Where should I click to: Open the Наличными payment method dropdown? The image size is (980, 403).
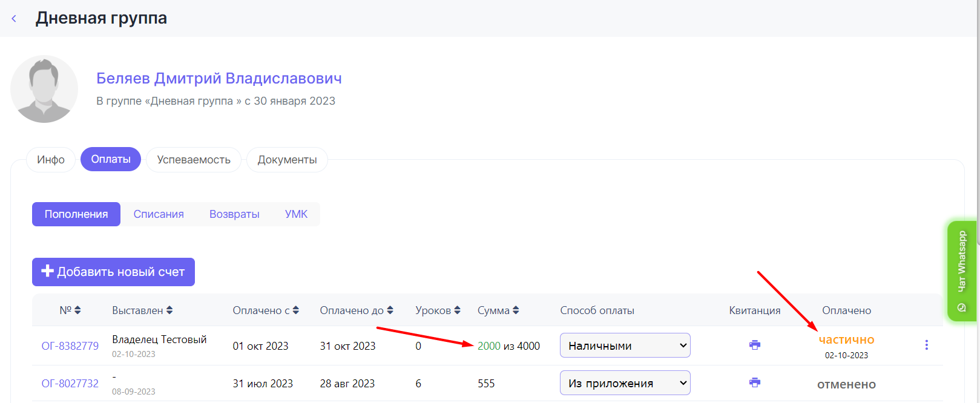[625, 346]
